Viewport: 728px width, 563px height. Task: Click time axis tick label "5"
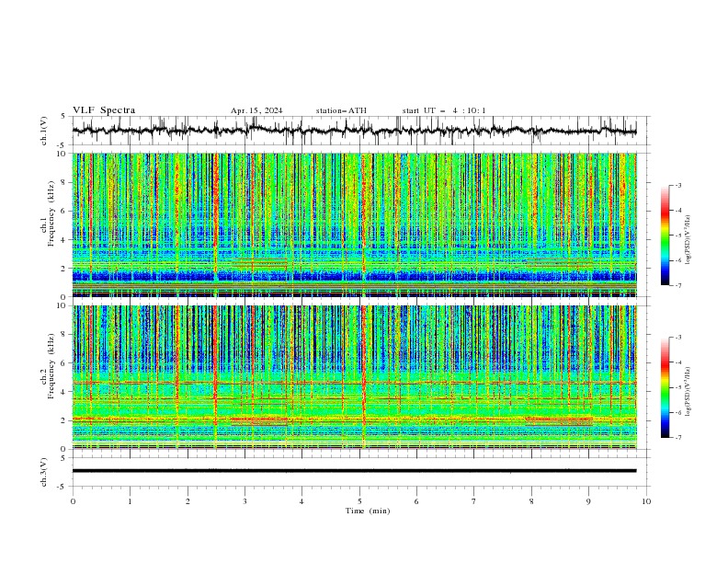click(x=359, y=501)
